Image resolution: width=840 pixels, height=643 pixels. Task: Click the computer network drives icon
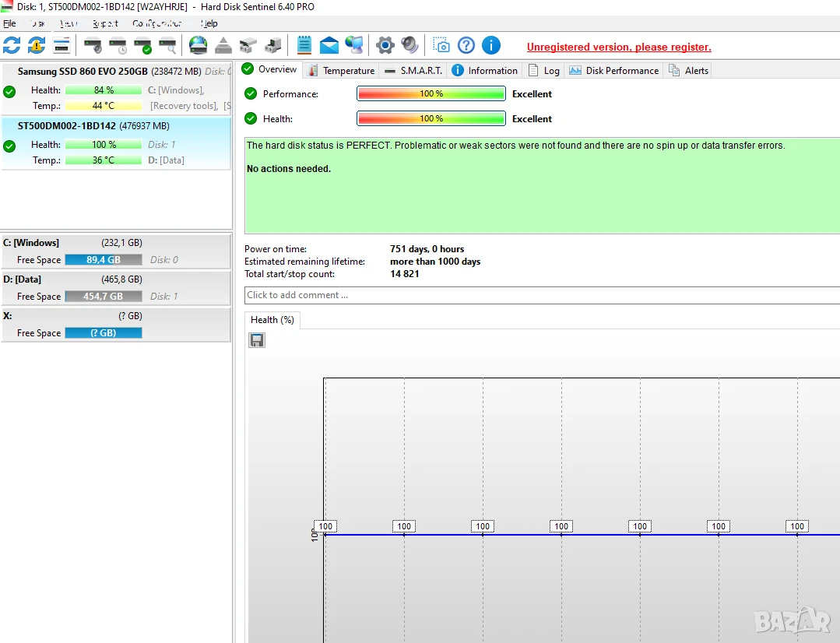click(x=272, y=46)
